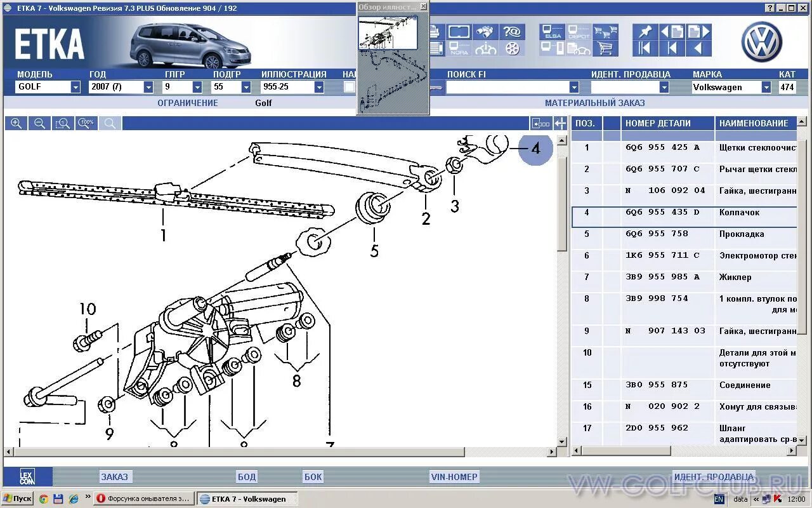Switch to the Opera Форсунка омывателя taskbar window

point(144,498)
